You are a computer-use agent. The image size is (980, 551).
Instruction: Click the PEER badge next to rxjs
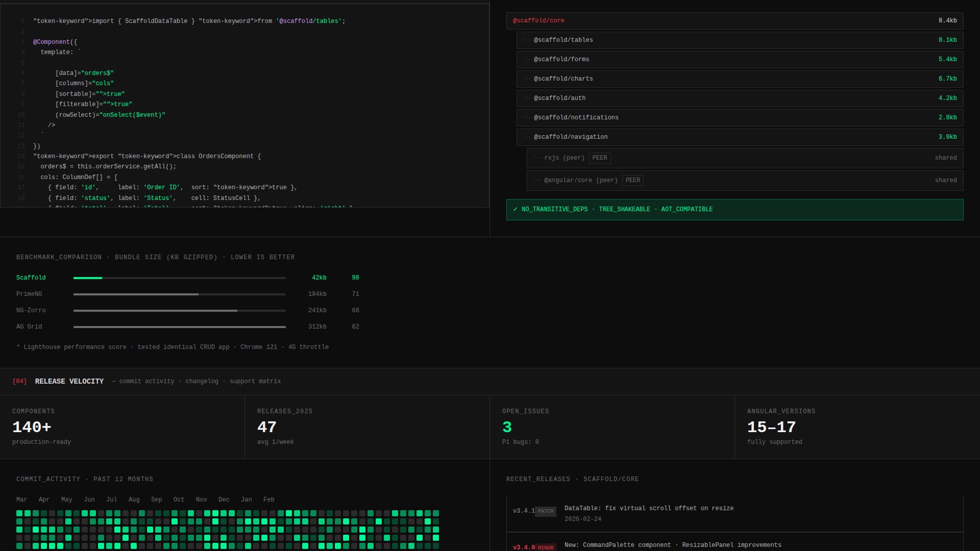click(x=600, y=158)
